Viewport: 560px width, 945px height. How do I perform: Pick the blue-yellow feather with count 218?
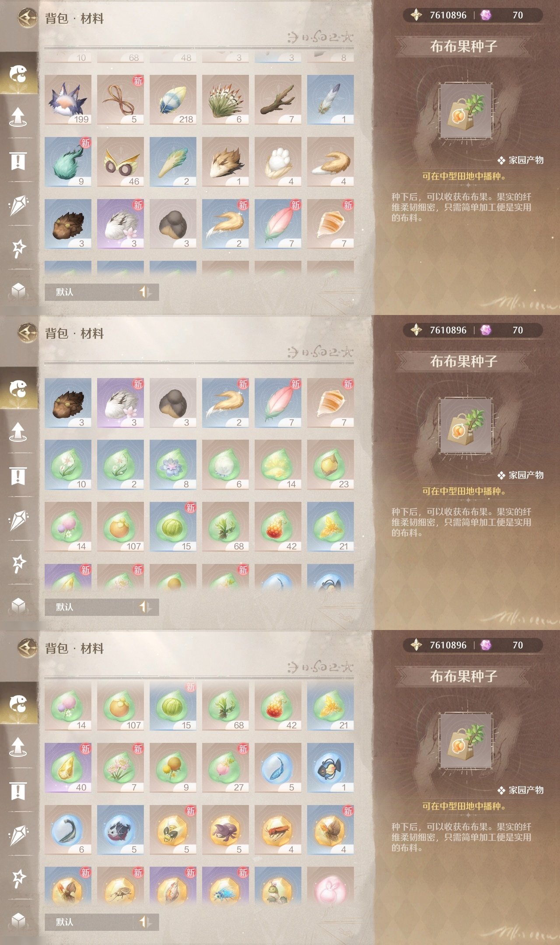[173, 100]
